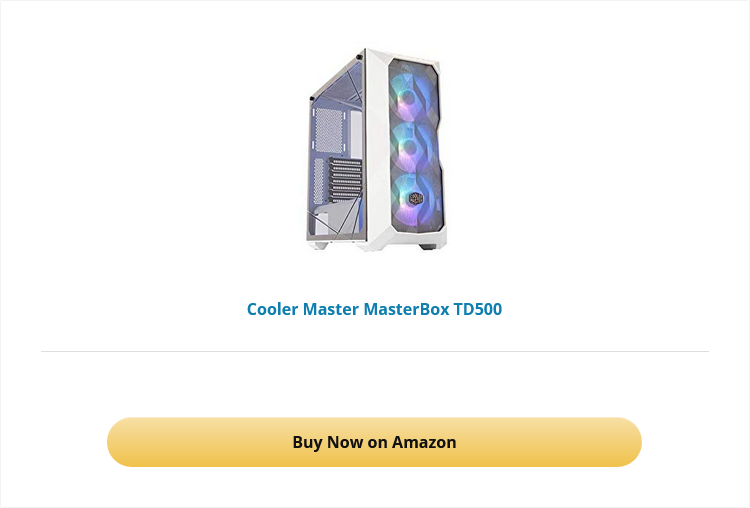Click the rear fan mesh grille inside the case
750x508 pixels.
(x=329, y=131)
